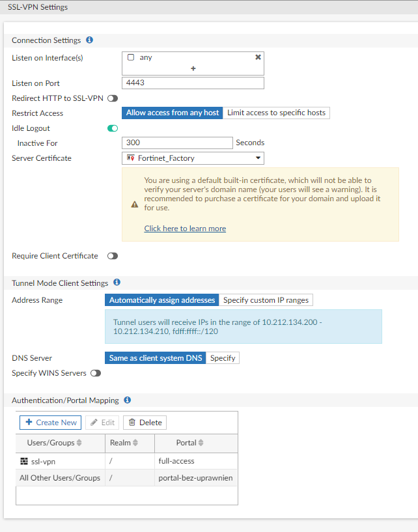Viewport: 418px width, 532px height.
Task: Click the Create New button
Action: (50, 423)
